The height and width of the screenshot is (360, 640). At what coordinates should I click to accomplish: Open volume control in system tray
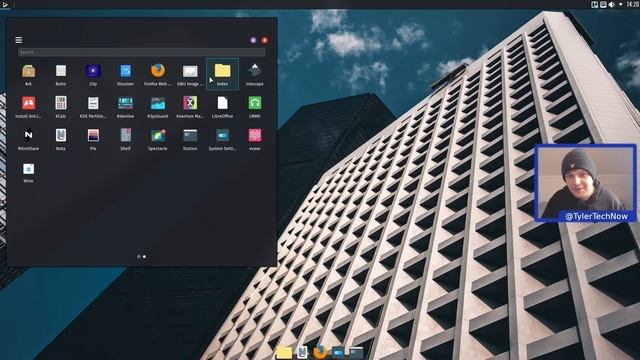tap(611, 4)
